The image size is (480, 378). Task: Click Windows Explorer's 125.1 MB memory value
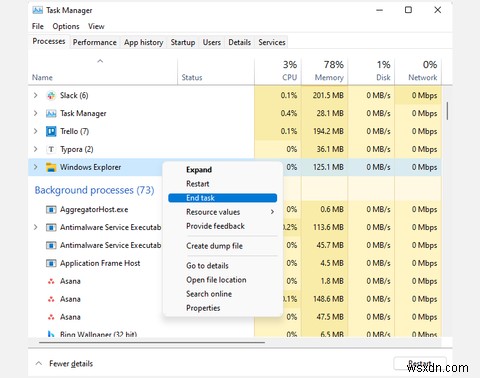click(328, 167)
